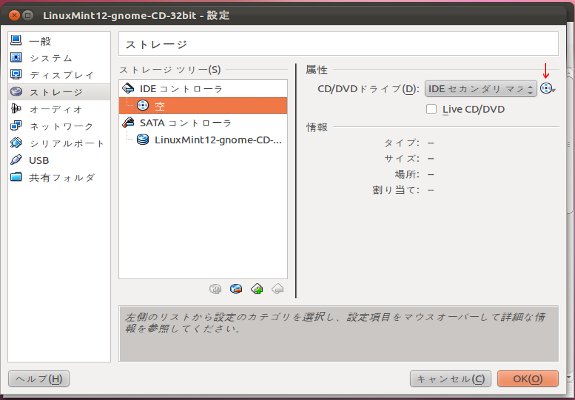This screenshot has height=400, width=575.
Task: Click the 属性 section label
Action: click(x=316, y=70)
